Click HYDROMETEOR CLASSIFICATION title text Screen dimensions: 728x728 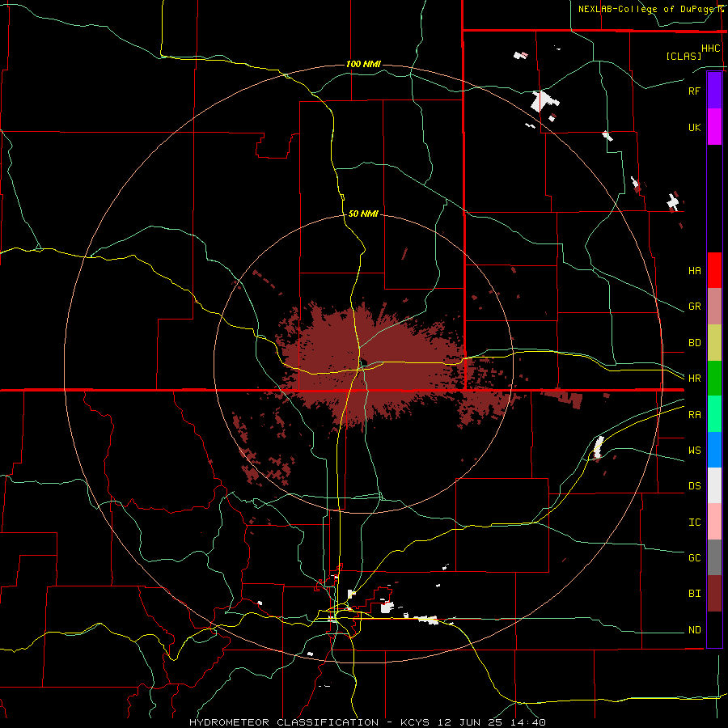[x=284, y=722]
